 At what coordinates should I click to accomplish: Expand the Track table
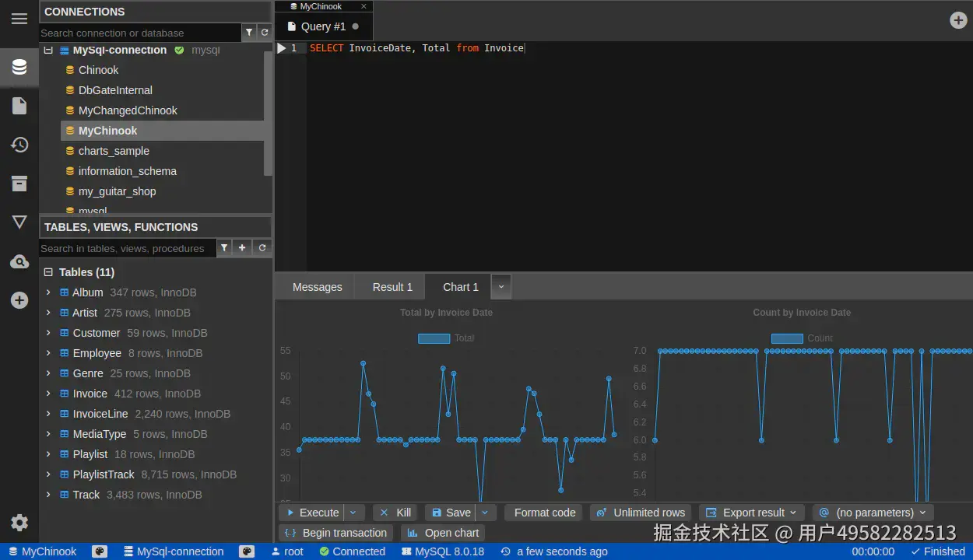click(48, 495)
